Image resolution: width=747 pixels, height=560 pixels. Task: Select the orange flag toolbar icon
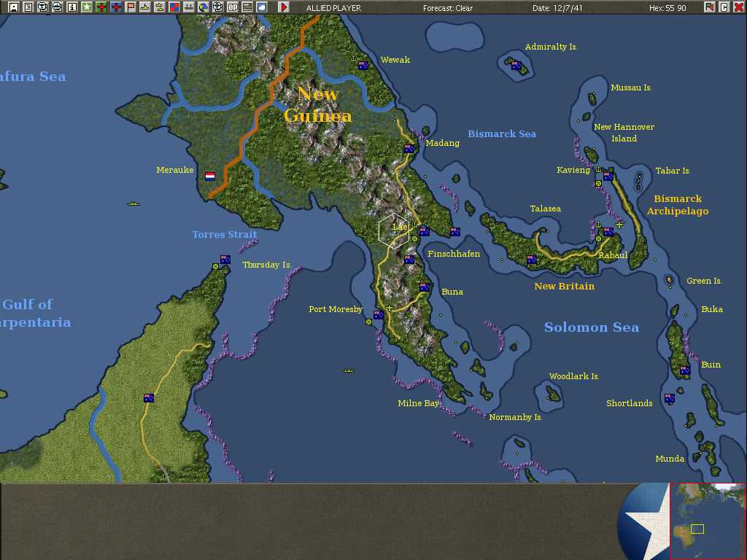coord(131,7)
